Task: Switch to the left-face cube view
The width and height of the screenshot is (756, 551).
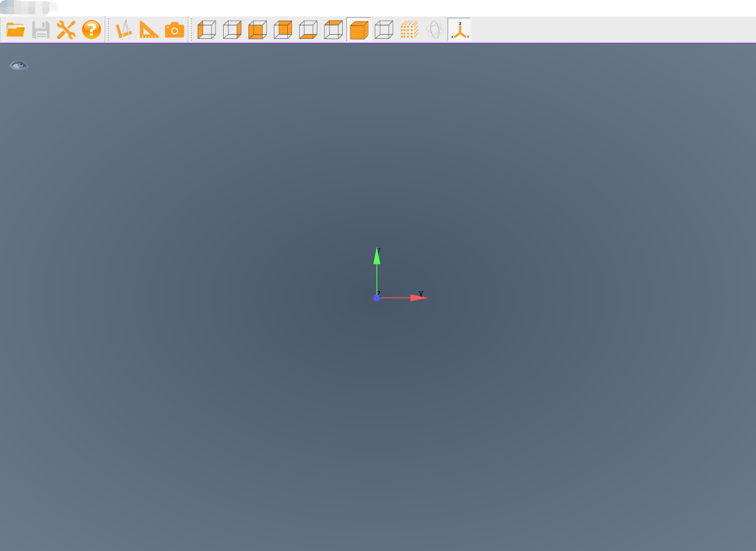Action: (207, 29)
